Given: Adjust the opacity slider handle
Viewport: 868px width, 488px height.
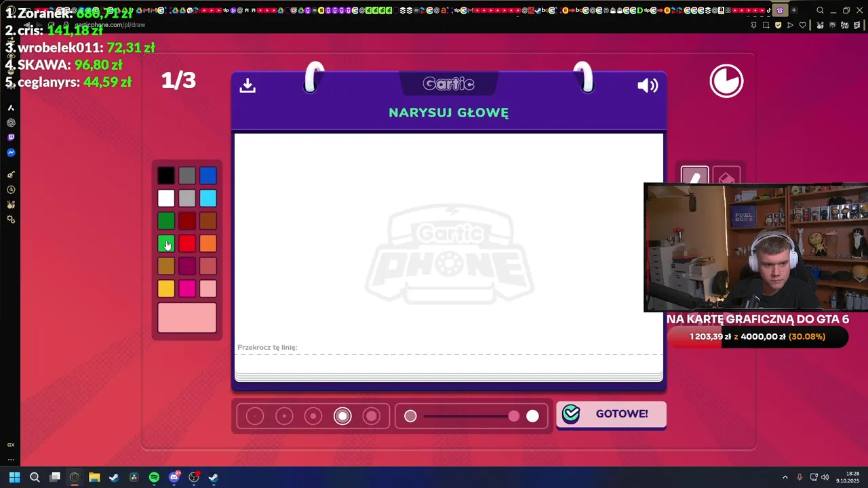Looking at the screenshot, I should click(x=514, y=416).
